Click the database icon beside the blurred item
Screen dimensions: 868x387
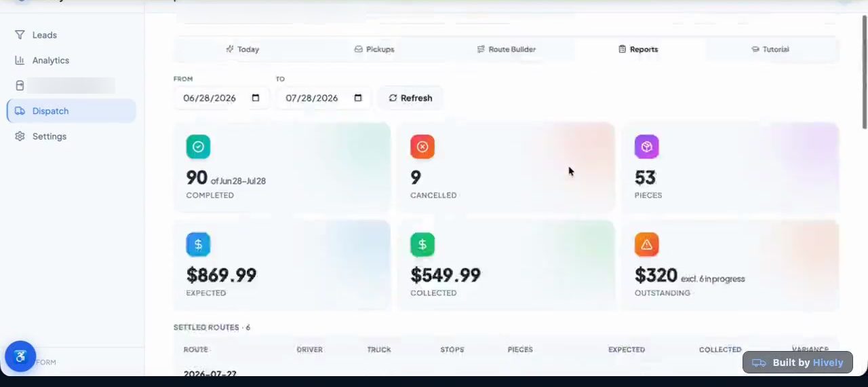20,86
